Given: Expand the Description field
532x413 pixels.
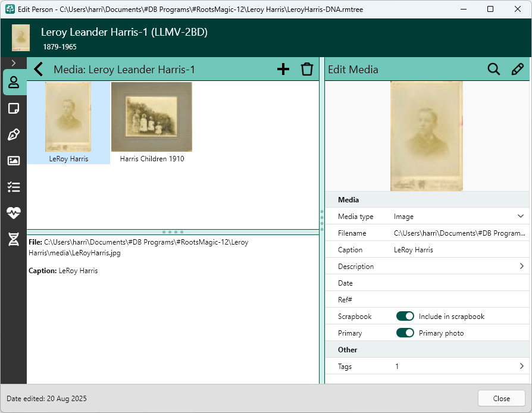Looking at the screenshot, I should tap(521, 266).
